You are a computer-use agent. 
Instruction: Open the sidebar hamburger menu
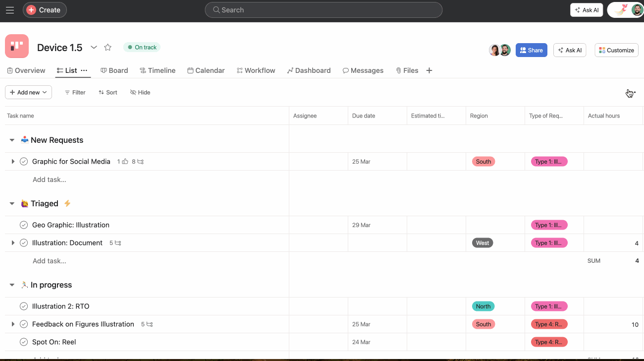(10, 10)
